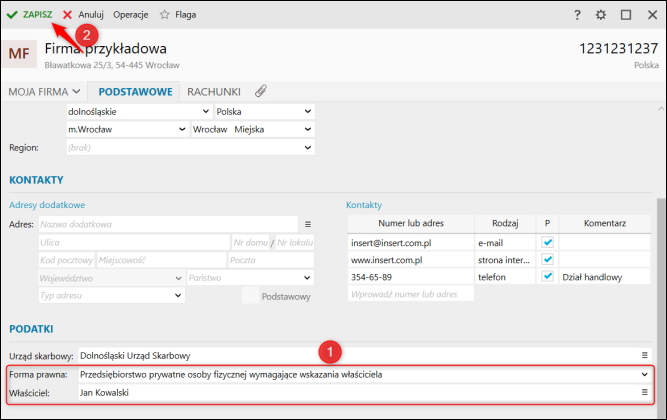Image resolution: width=667 pixels, height=420 pixels.
Task: Click the Nazwa dodatkowa address field
Action: 168,224
